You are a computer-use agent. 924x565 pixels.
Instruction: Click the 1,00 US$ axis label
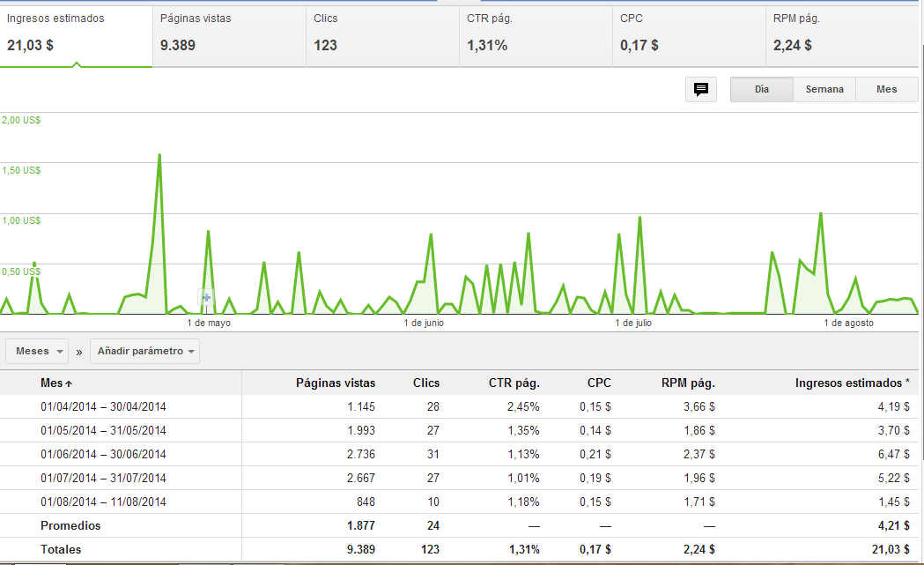click(x=21, y=220)
